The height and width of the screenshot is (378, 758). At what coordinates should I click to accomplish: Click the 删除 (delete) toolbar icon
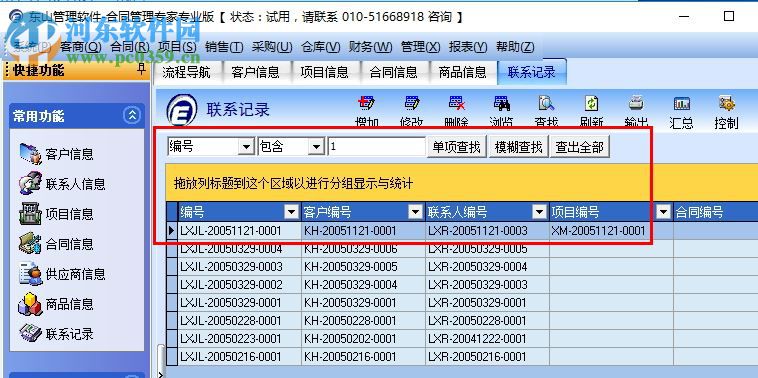pyautogui.click(x=456, y=103)
